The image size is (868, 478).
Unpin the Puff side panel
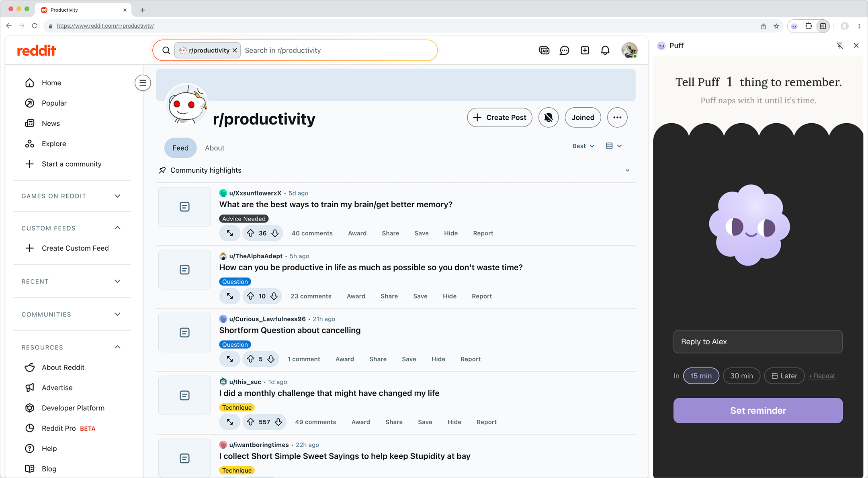point(840,45)
